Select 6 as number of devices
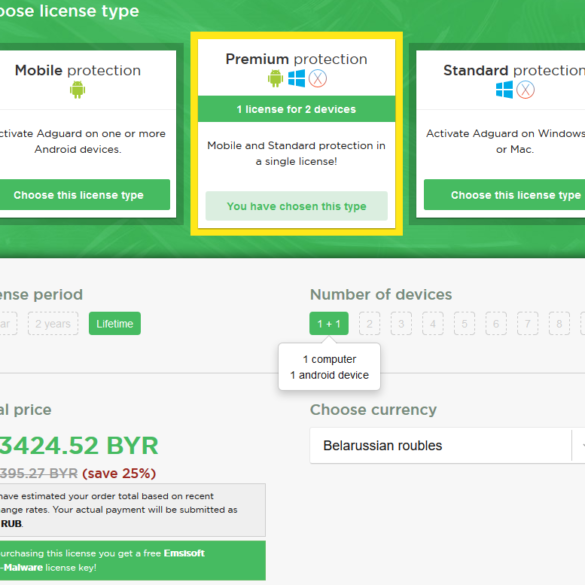 (496, 323)
